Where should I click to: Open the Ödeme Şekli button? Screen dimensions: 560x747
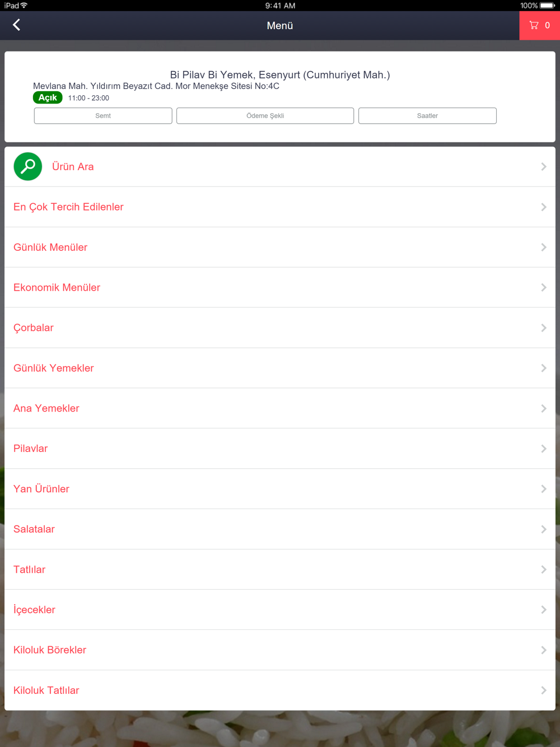tap(265, 116)
